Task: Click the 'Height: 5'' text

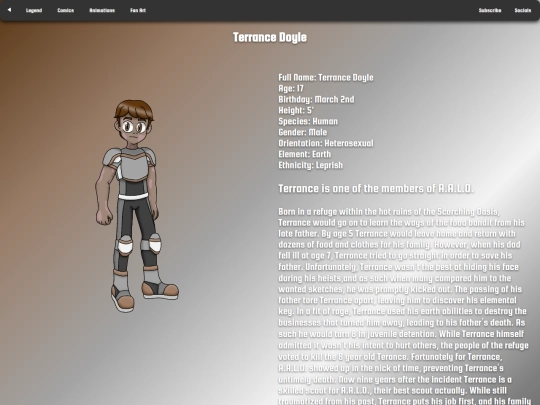Action: click(296, 111)
